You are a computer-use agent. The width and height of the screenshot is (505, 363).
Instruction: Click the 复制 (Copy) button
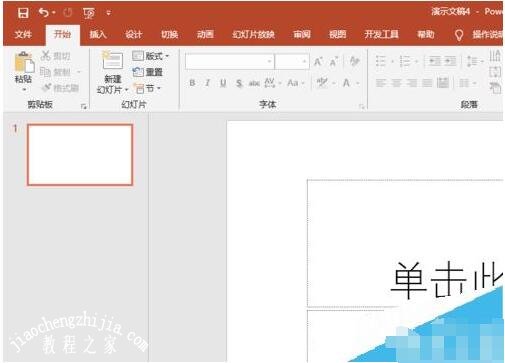56,72
